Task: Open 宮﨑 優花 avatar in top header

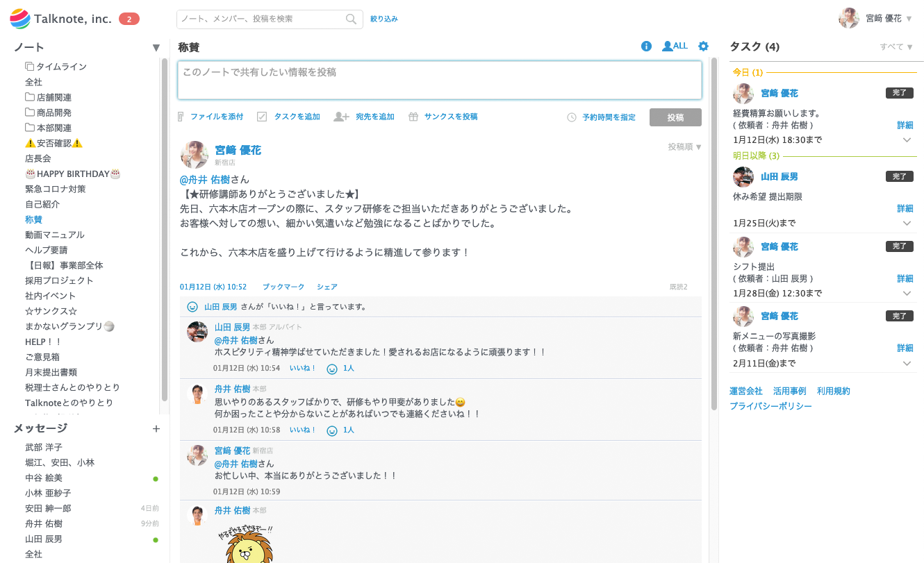Action: pyautogui.click(x=849, y=19)
